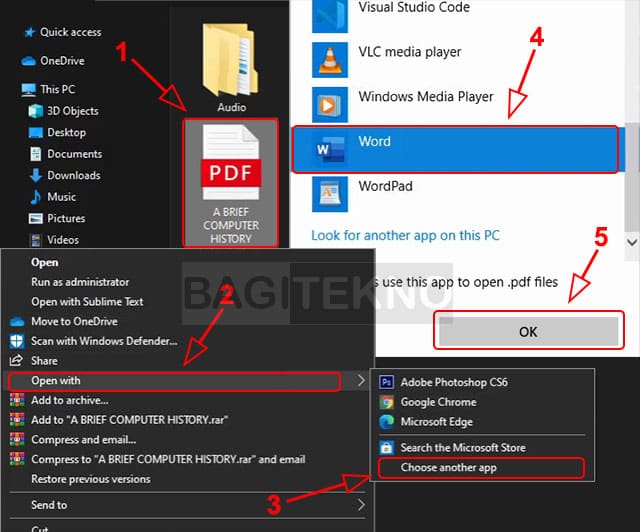Choose Run as administrator

[x=80, y=282]
